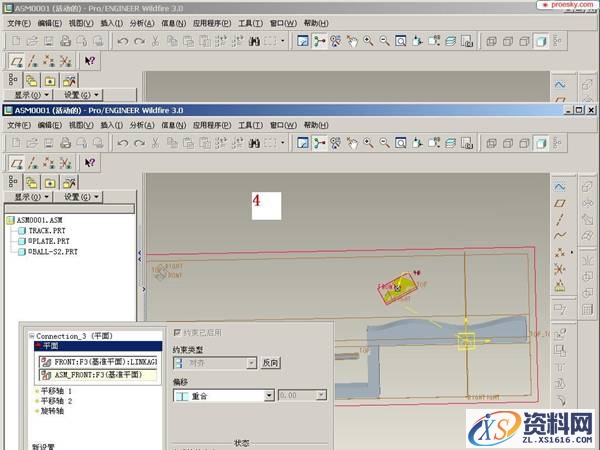This screenshot has height=450, width=600.
Task: Click the binoculars find icon in the lower toolbar
Action: click(x=255, y=143)
